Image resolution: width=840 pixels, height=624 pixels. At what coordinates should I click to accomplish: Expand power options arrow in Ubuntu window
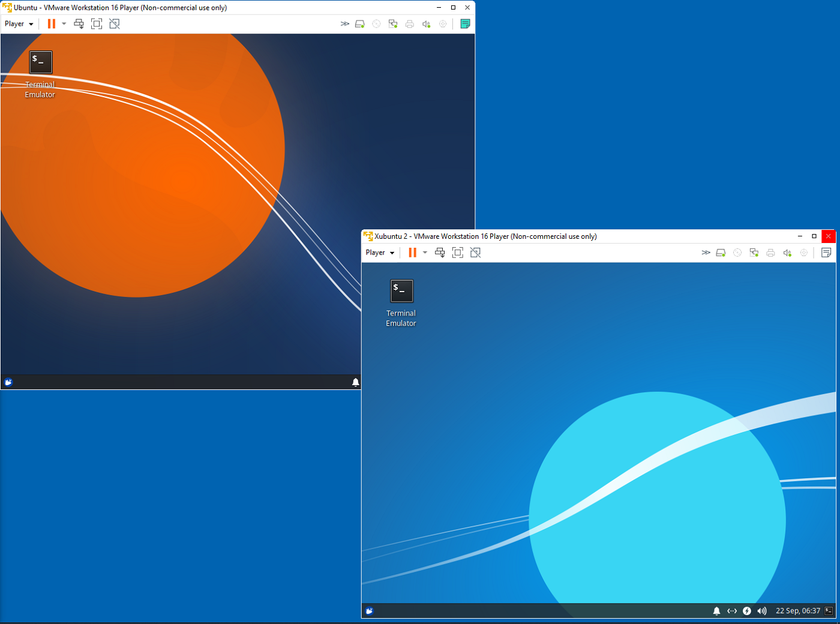64,24
